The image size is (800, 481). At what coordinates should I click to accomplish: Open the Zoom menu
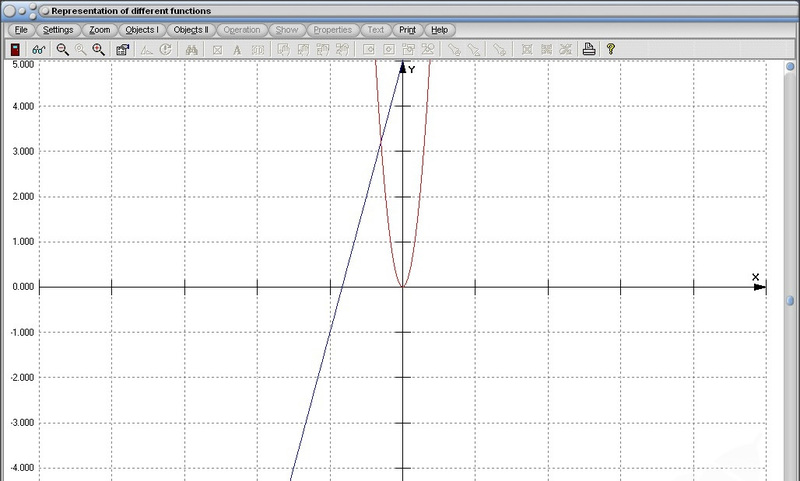(99, 30)
